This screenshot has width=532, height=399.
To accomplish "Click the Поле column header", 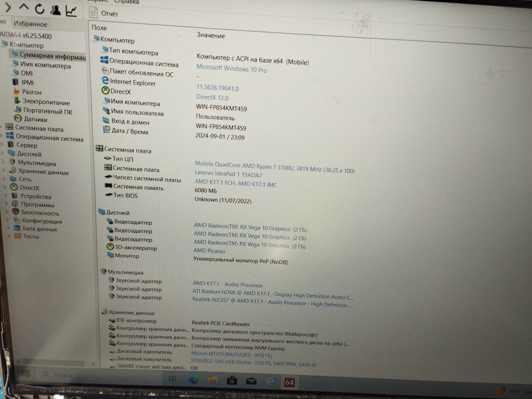I will pyautogui.click(x=99, y=28).
